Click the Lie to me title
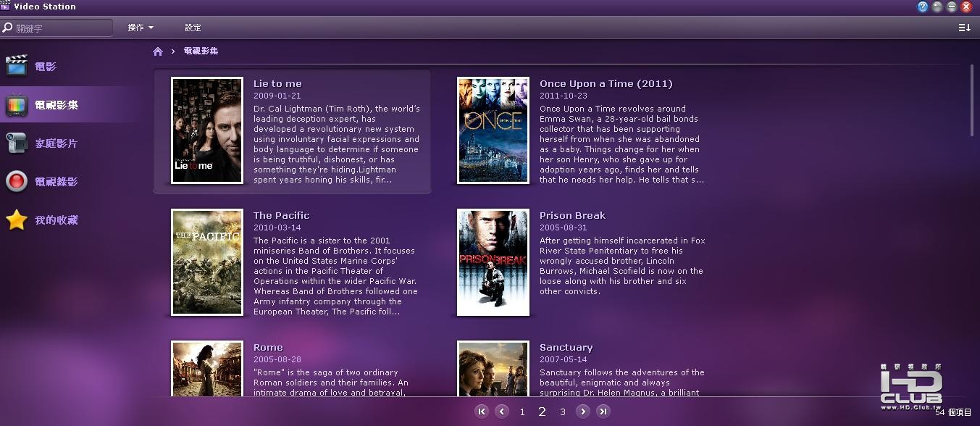Screen dimensions: 980x426 click(x=277, y=83)
